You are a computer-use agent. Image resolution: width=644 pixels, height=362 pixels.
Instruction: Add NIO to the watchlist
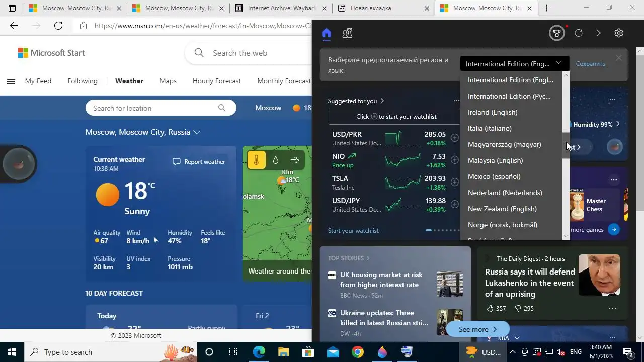click(x=454, y=160)
